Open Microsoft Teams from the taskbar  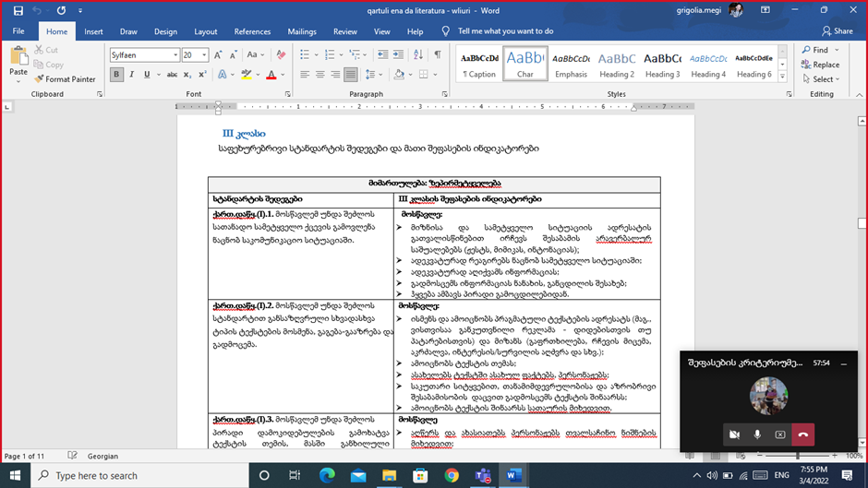(x=483, y=475)
